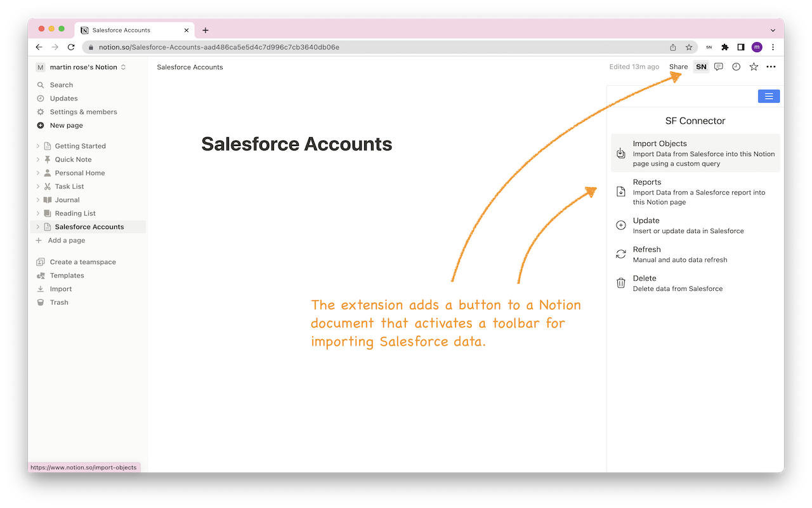Click the Update icon to insert Salesforce data
812x508 pixels.
620,225
